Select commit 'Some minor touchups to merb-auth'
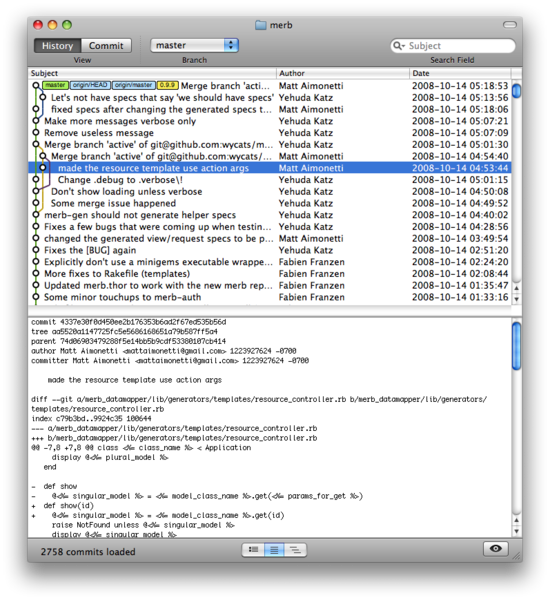The image size is (550, 600). (x=270, y=297)
